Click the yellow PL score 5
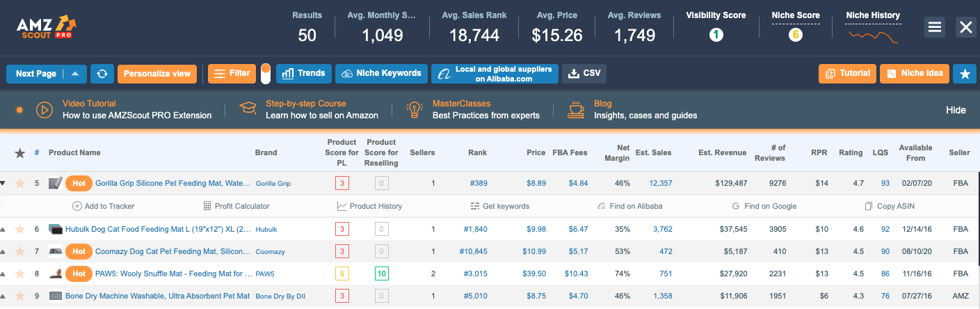 [342, 274]
